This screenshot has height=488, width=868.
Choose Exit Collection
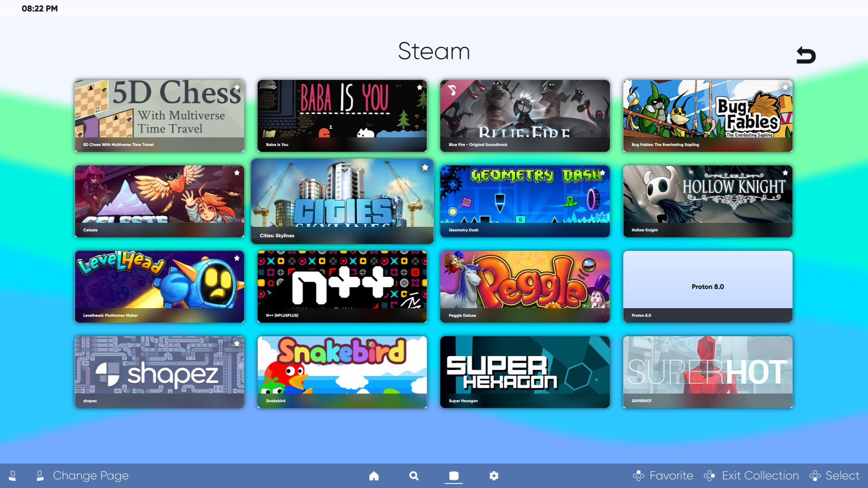click(759, 476)
